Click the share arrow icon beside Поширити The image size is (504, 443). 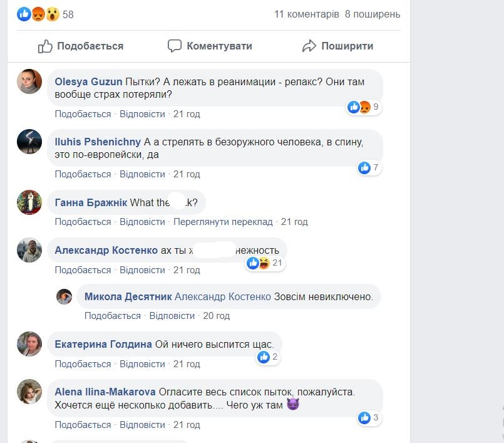[x=309, y=46]
